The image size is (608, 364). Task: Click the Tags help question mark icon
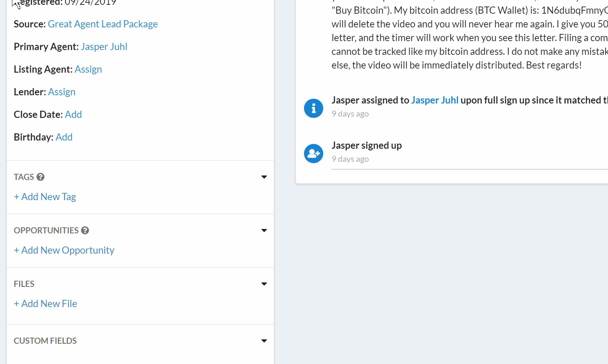[x=40, y=177]
